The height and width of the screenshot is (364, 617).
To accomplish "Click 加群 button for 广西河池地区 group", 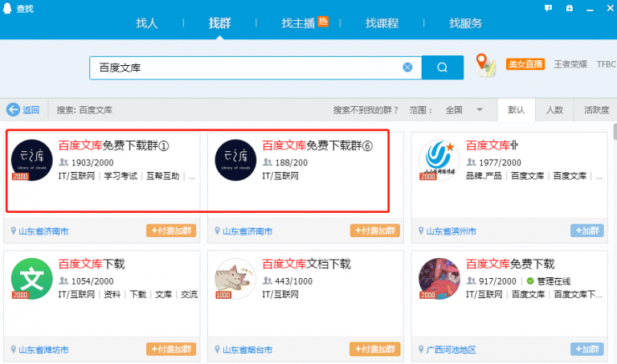I will (586, 350).
